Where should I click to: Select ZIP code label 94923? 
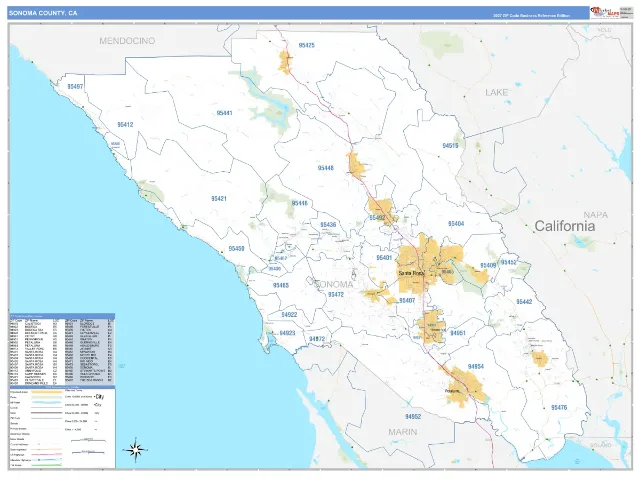click(x=287, y=333)
